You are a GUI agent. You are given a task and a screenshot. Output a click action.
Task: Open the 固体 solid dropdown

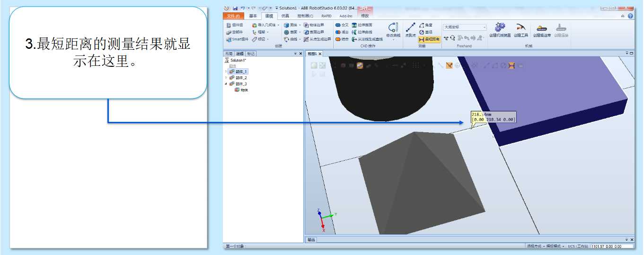pos(292,25)
